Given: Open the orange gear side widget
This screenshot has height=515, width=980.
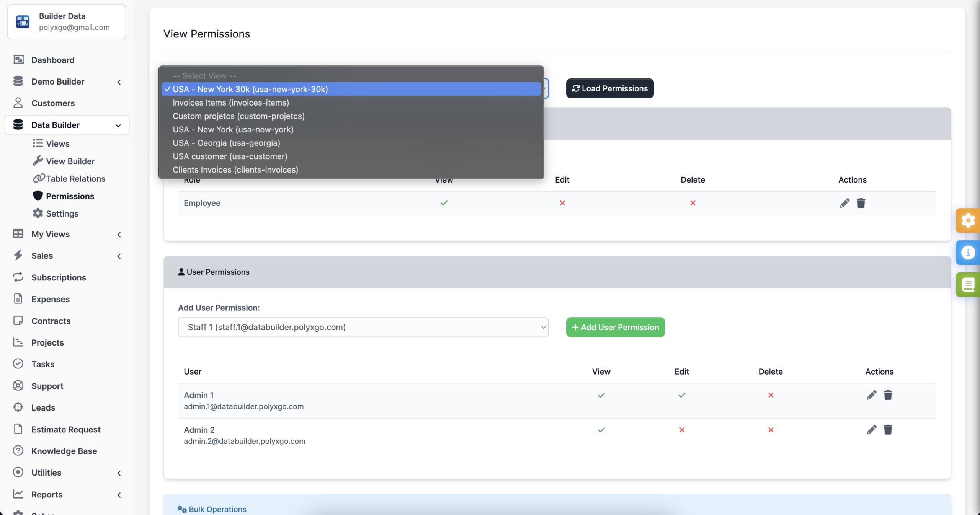Looking at the screenshot, I should (x=968, y=220).
